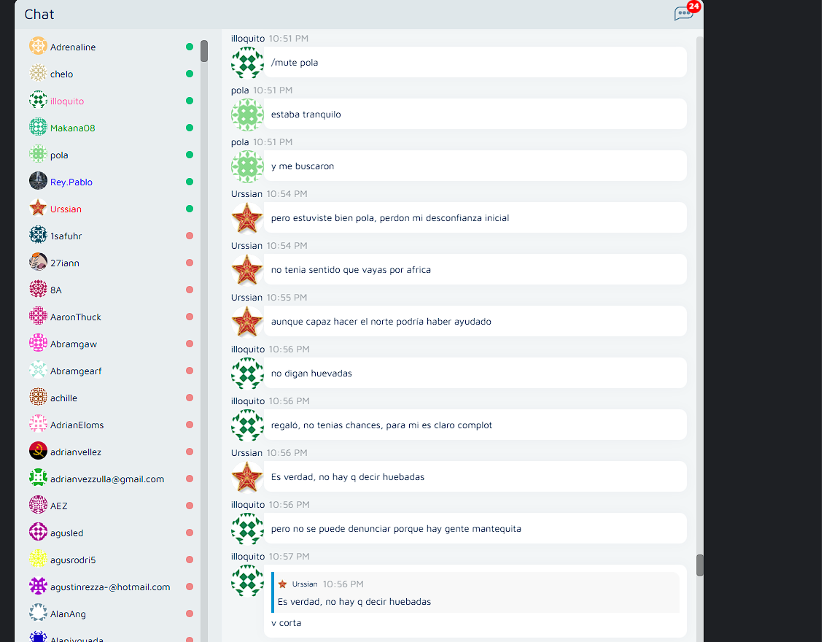This screenshot has width=840, height=642.
Task: Click the quoted Urssian message block
Action: click(475, 593)
